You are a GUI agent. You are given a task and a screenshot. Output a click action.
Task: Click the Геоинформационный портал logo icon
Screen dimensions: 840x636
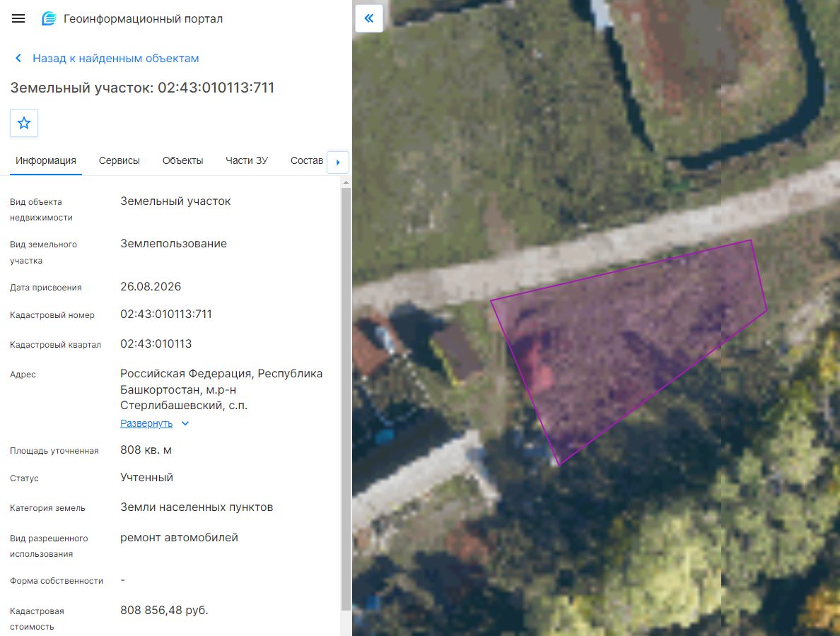tap(49, 19)
